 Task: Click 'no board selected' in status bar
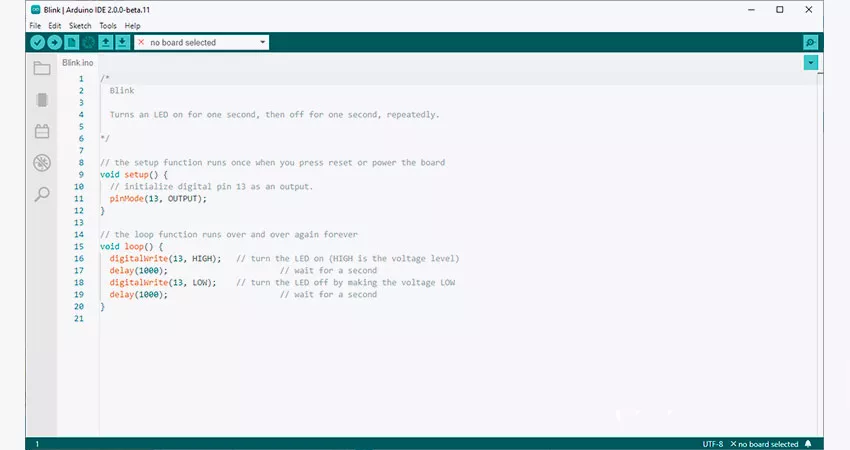coord(764,444)
